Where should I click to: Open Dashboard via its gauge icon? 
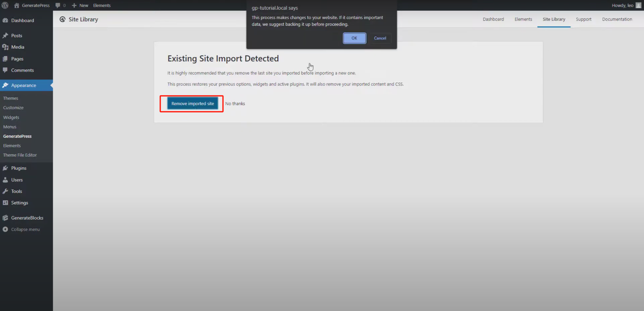click(x=5, y=20)
